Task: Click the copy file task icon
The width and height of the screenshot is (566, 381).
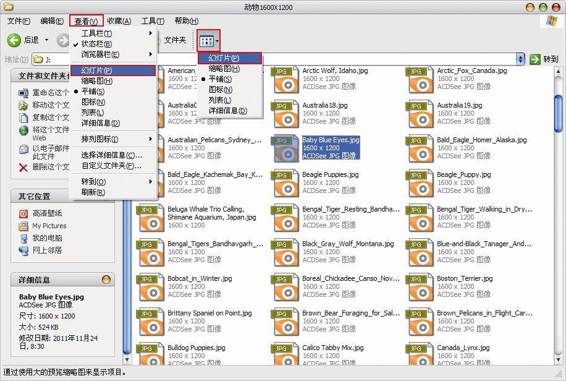Action: click(x=23, y=118)
